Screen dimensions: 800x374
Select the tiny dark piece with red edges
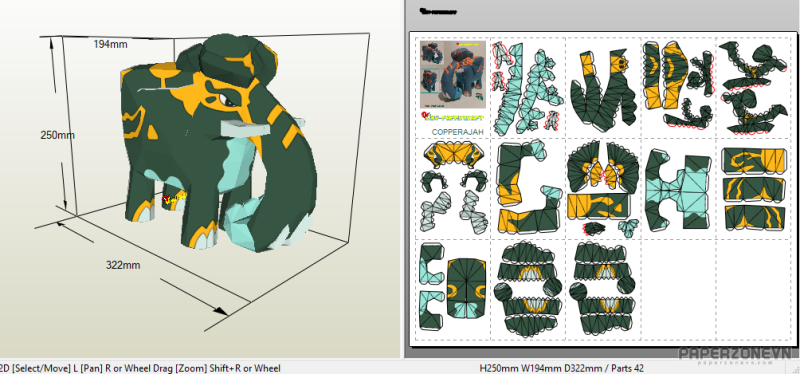tap(594, 229)
